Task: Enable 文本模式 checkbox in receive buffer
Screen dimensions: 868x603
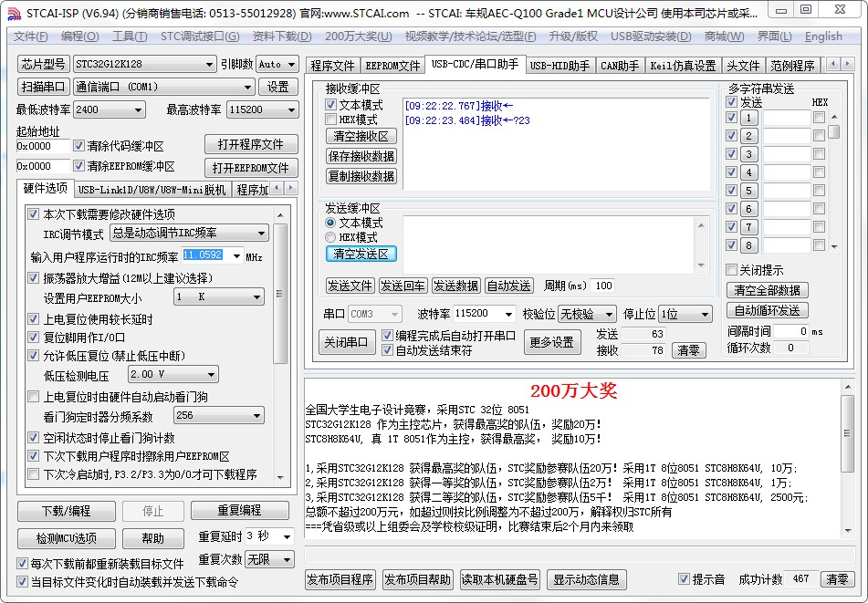Action: coord(331,105)
